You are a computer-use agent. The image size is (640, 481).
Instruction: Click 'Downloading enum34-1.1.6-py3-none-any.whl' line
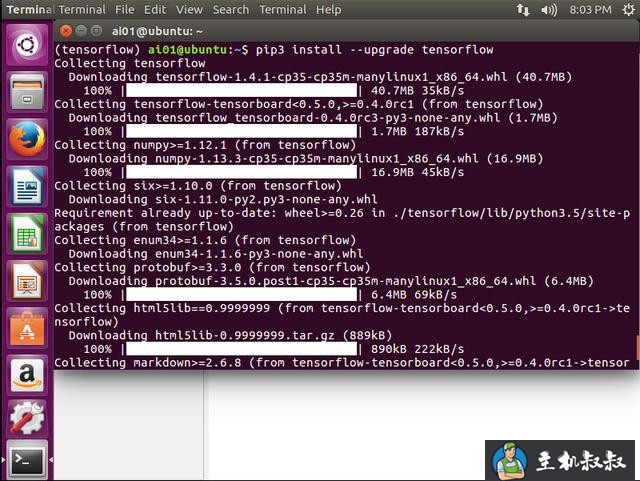(x=216, y=254)
